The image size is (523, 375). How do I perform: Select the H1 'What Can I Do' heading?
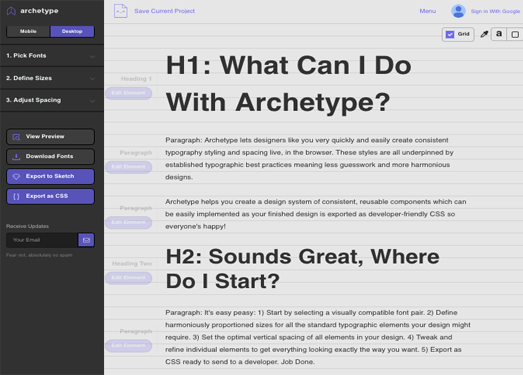click(289, 83)
